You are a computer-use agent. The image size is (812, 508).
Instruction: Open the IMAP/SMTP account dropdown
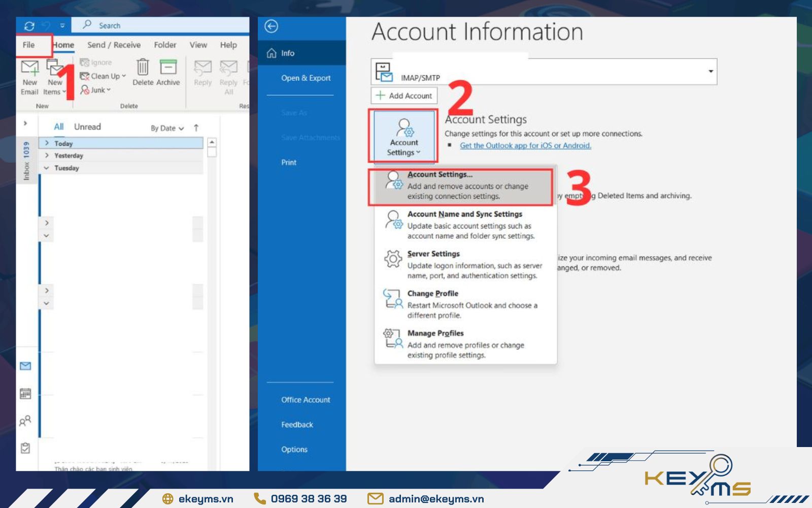(712, 72)
